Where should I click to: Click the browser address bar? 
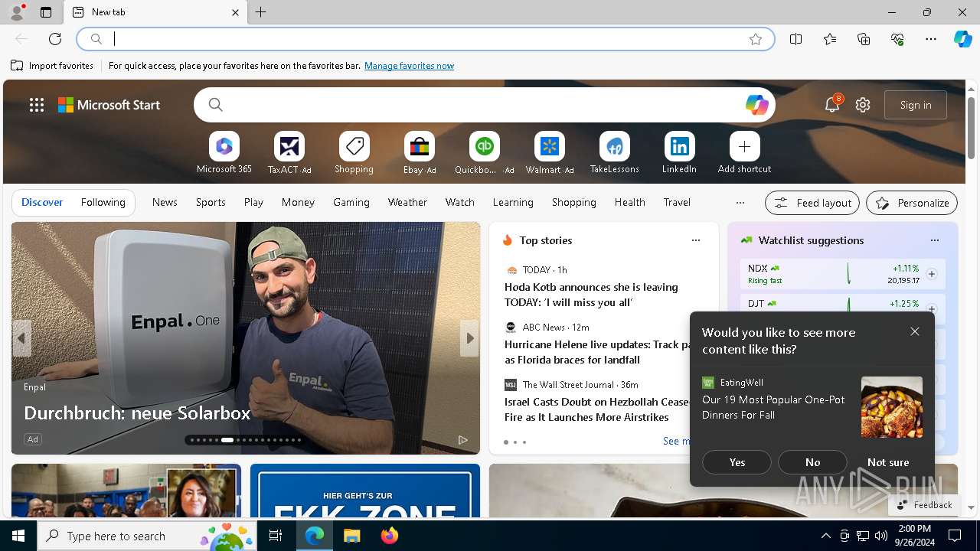coord(425,39)
